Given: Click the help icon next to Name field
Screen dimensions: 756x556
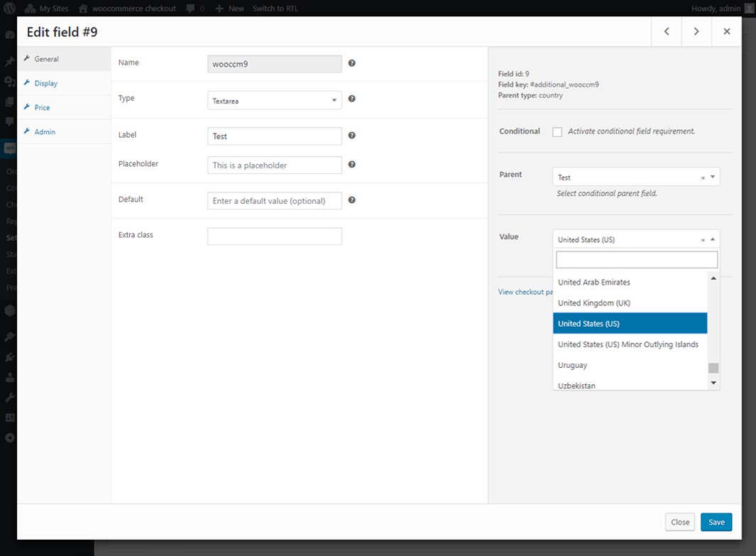Looking at the screenshot, I should 352,63.
